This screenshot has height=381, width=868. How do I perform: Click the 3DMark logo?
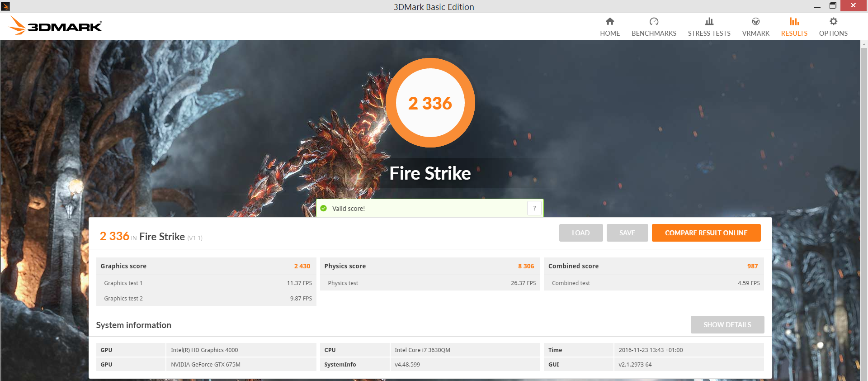pyautogui.click(x=55, y=26)
